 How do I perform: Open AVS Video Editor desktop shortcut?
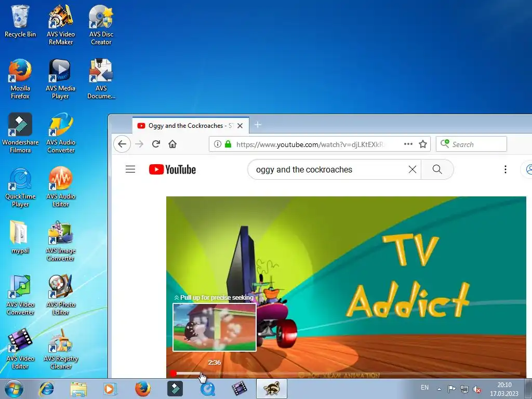(x=20, y=349)
